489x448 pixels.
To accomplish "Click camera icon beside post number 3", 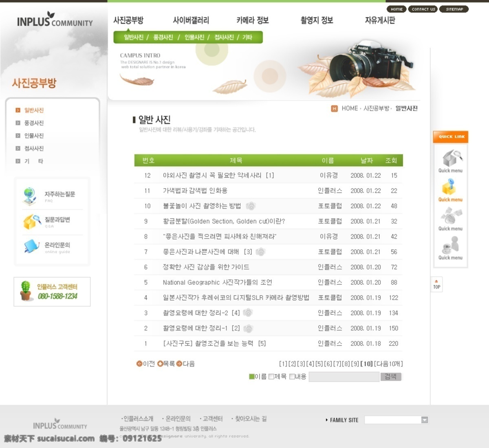I will (x=248, y=313).
